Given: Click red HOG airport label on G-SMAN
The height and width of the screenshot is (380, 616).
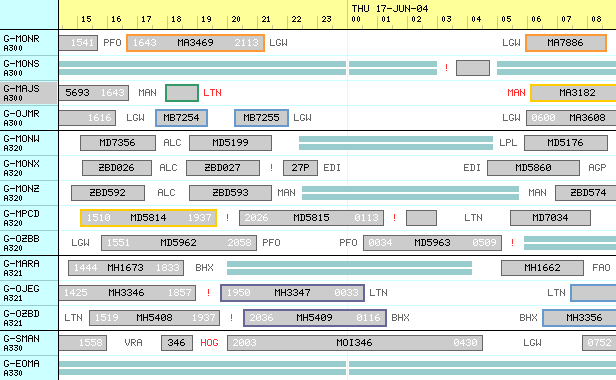Looking at the screenshot, I should tap(209, 343).
